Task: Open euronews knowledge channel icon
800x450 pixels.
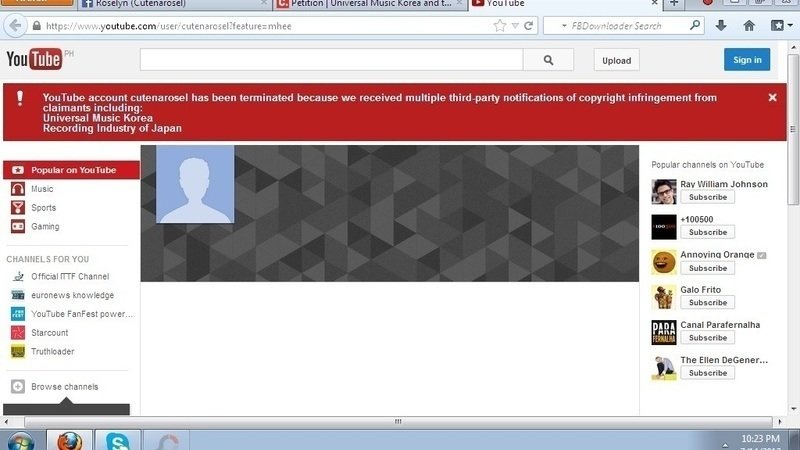Action: click(18, 295)
